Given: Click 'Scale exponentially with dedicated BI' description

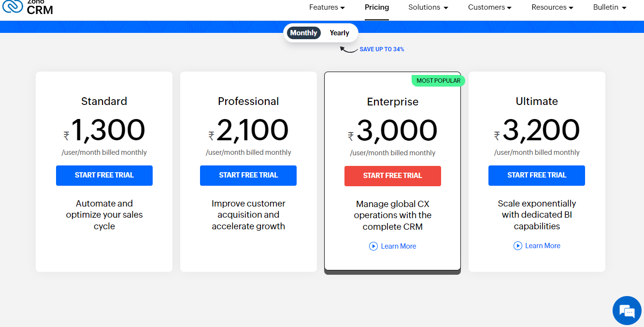Looking at the screenshot, I should tap(537, 215).
